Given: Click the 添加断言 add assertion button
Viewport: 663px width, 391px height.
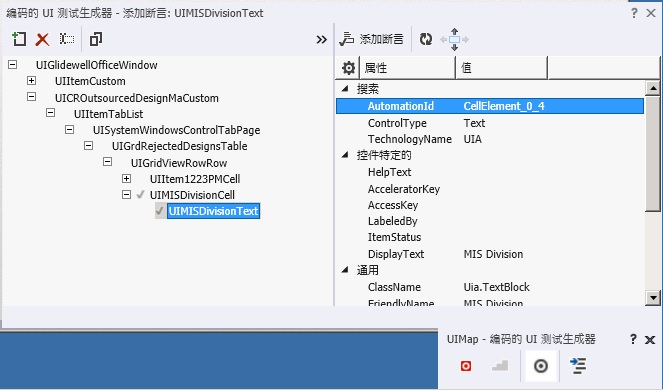Looking at the screenshot, I should click(x=372, y=39).
